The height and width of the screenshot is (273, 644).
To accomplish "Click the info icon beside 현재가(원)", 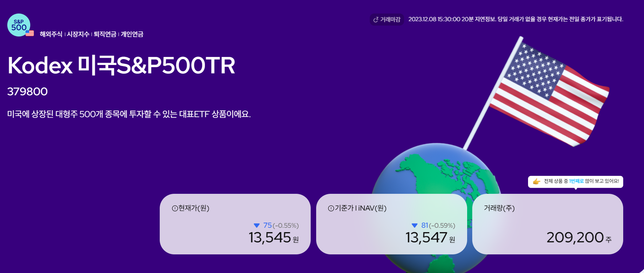I will coord(175,208).
